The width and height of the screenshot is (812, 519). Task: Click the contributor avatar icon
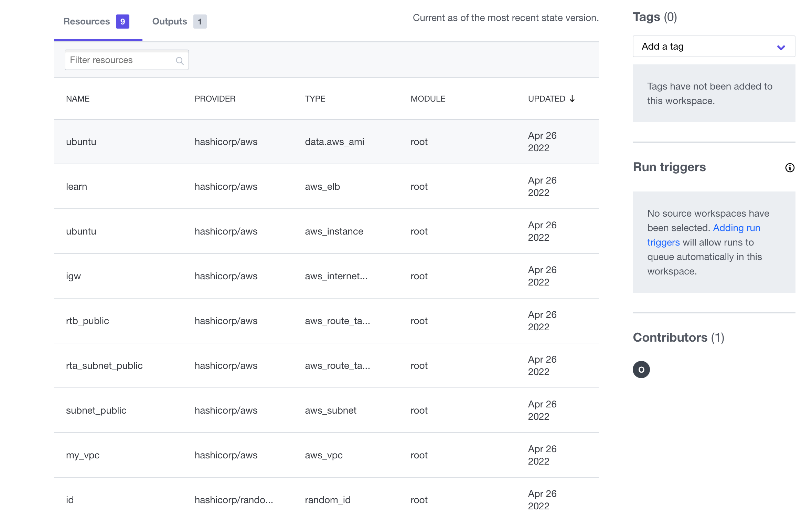pyautogui.click(x=641, y=370)
